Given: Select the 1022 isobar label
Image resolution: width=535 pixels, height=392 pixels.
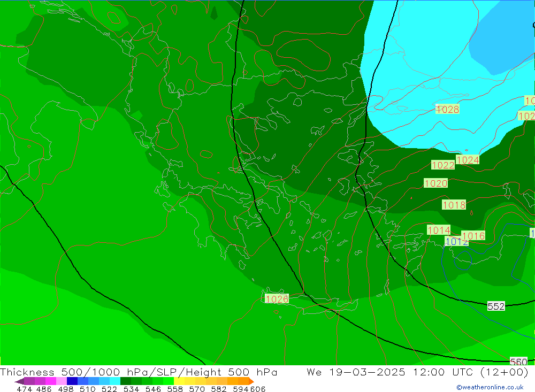Looking at the screenshot, I should pyautogui.click(x=443, y=165).
